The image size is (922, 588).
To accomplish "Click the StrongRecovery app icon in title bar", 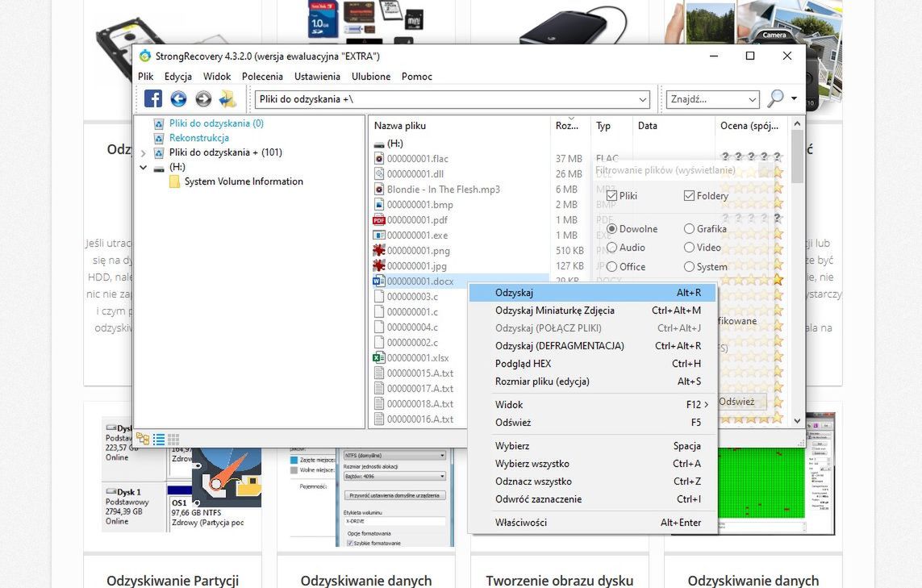I will (145, 56).
